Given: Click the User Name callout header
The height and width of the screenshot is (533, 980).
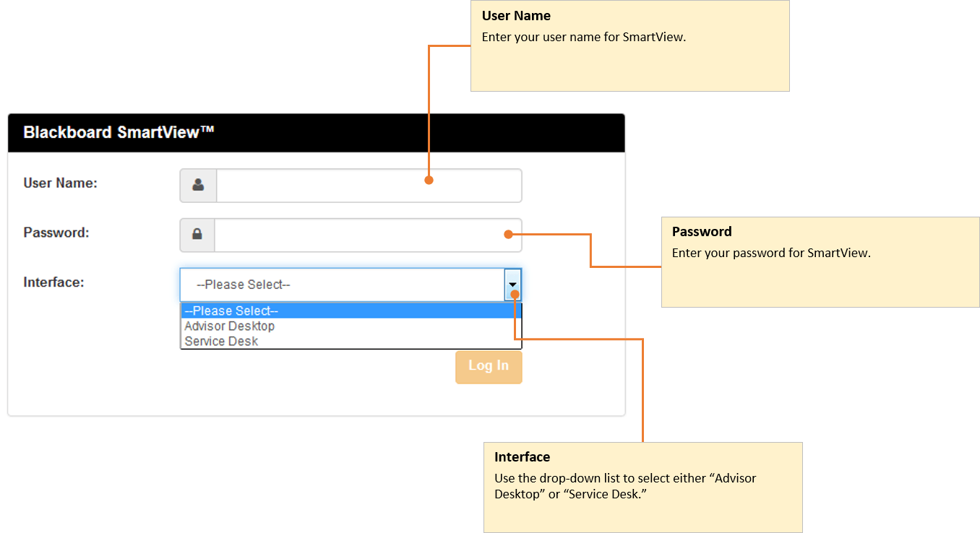Looking at the screenshot, I should [516, 15].
